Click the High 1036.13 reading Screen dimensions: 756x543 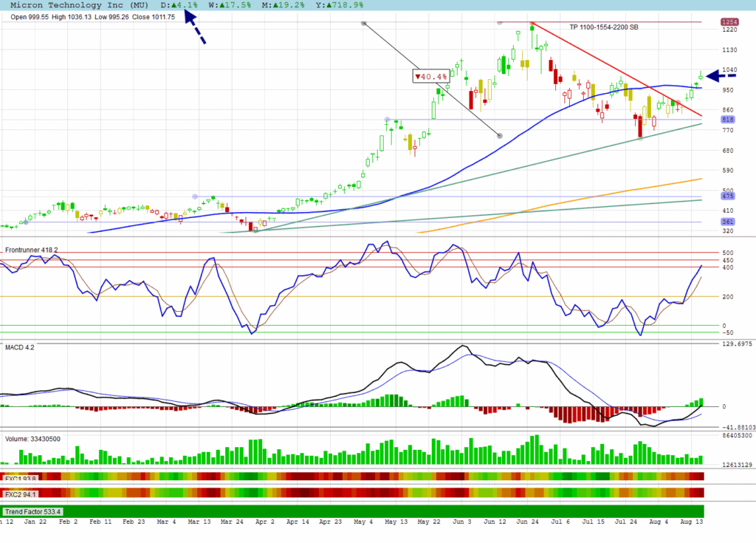[x=72, y=17]
